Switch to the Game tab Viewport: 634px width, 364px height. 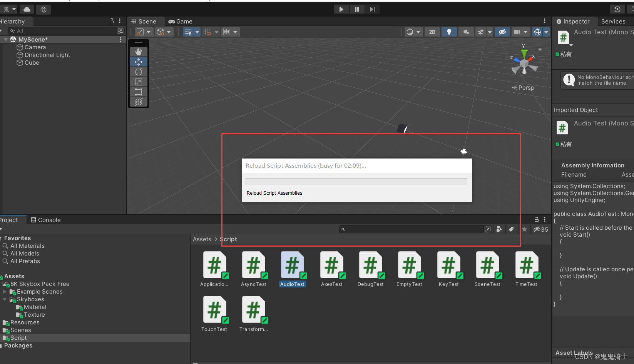point(180,21)
